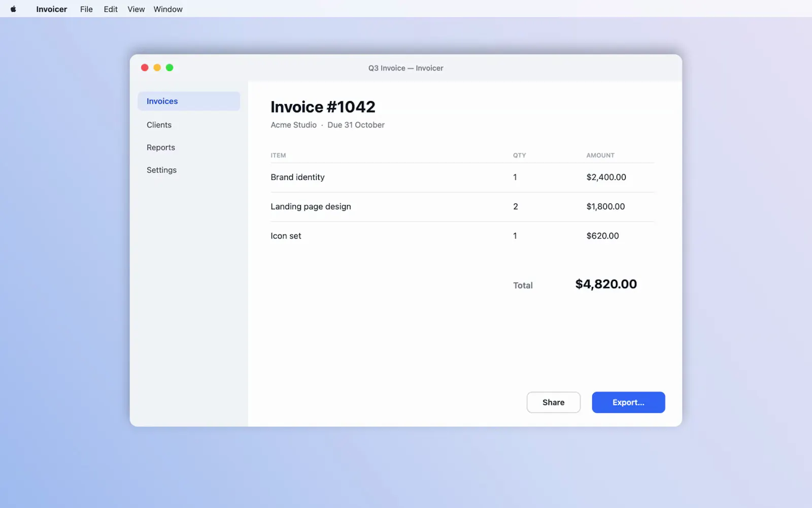This screenshot has height=508, width=812.
Task: Click the Due 31 October date
Action: click(x=356, y=125)
